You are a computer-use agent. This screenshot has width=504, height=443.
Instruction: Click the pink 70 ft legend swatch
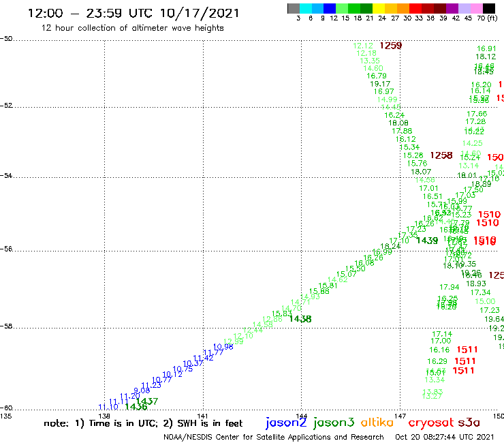476,8
